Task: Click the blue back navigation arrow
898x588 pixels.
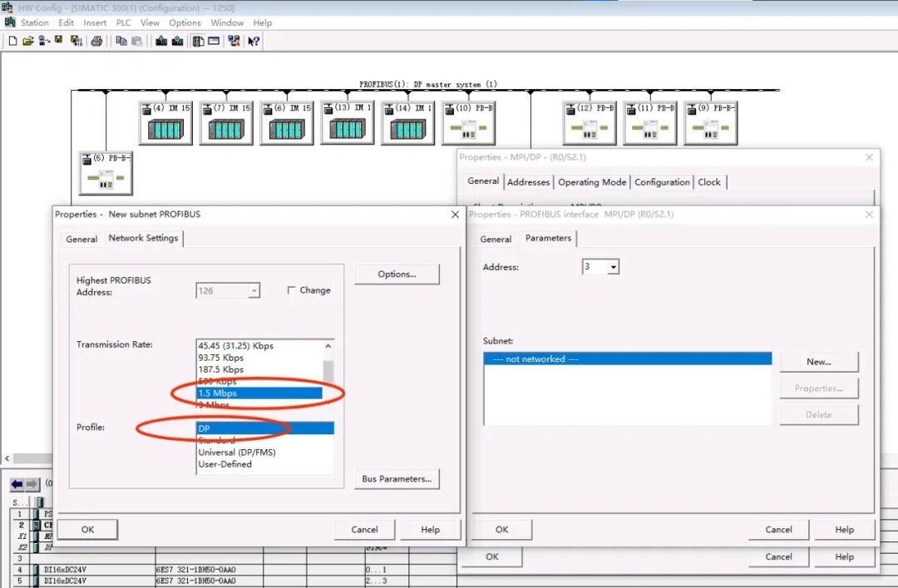Action: (17, 484)
